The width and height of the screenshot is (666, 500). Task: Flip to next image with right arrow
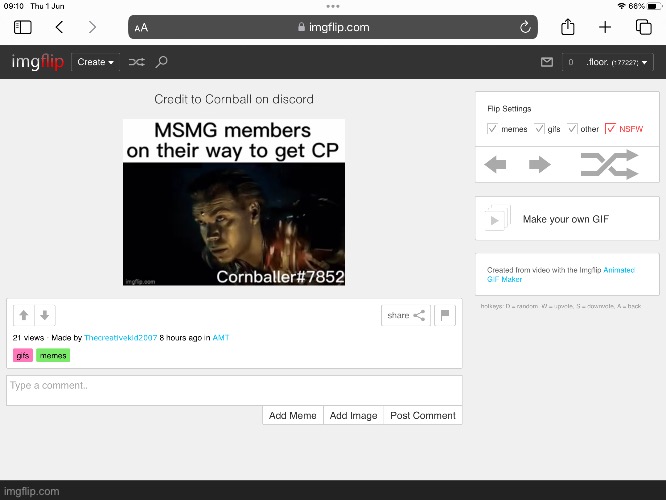point(539,164)
